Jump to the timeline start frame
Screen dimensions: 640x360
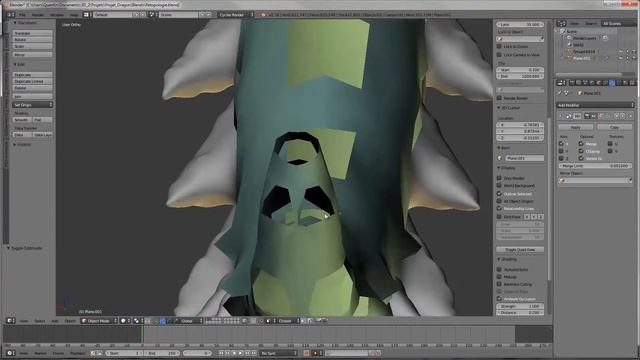coord(221,353)
